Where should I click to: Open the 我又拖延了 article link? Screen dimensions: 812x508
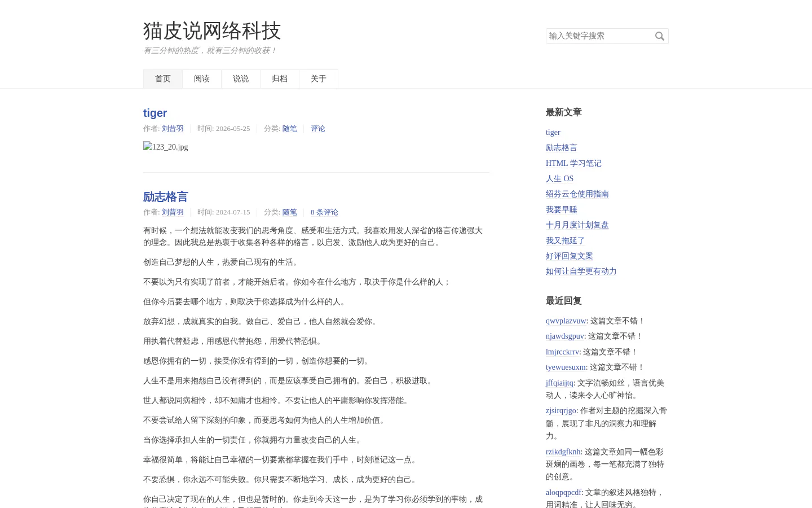click(566, 240)
